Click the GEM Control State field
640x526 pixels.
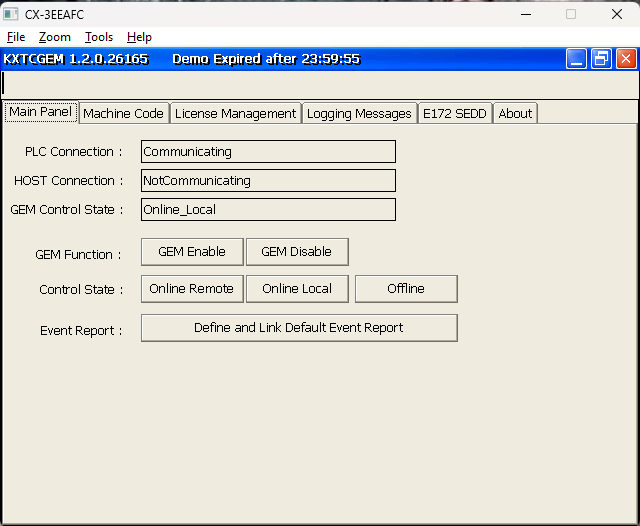[268, 210]
